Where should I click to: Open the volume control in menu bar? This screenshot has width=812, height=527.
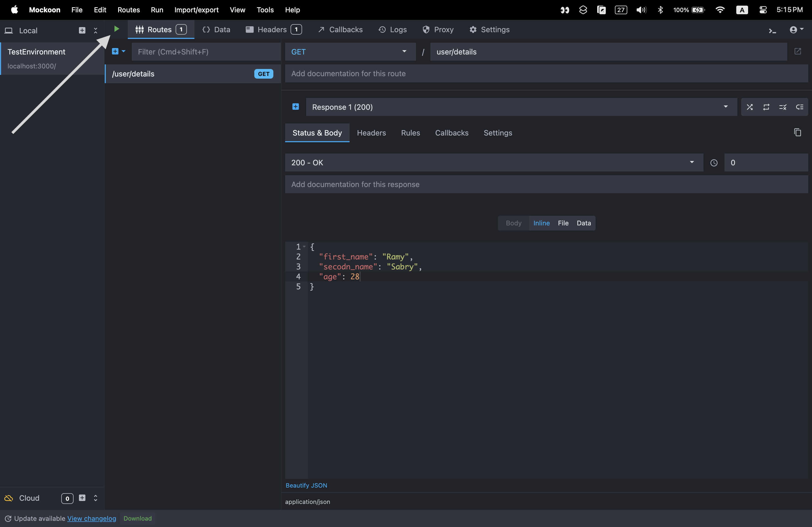click(x=641, y=10)
